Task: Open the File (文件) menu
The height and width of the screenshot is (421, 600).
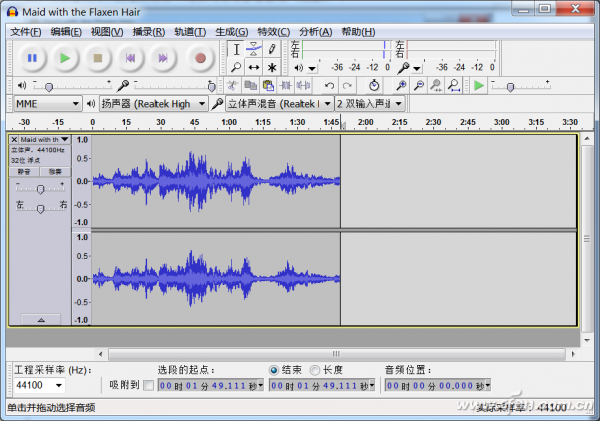Action: 26,32
